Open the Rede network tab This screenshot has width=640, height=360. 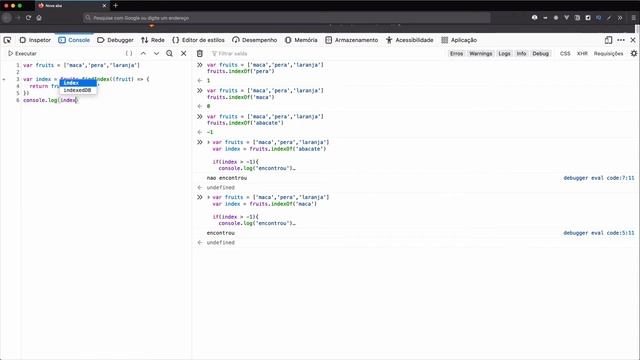coord(153,40)
